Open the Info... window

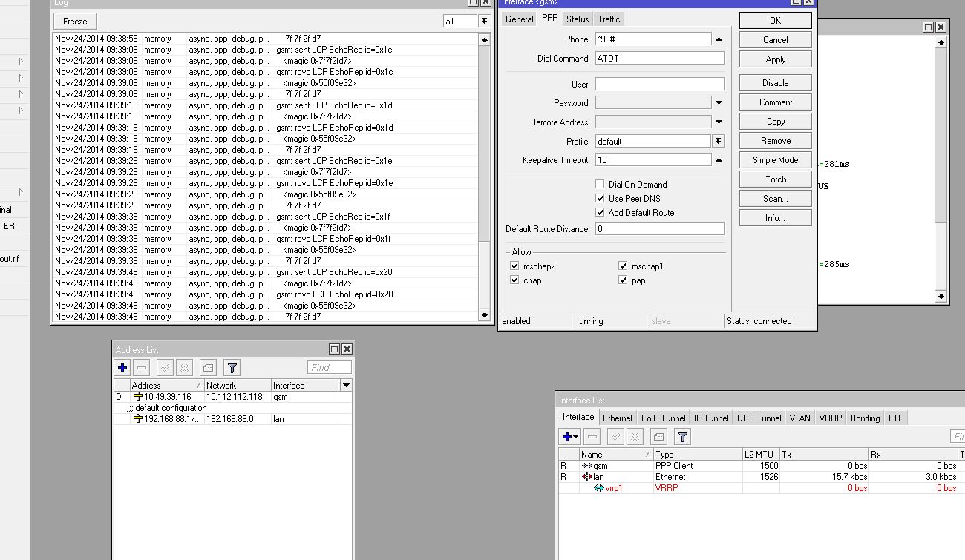[x=775, y=218]
